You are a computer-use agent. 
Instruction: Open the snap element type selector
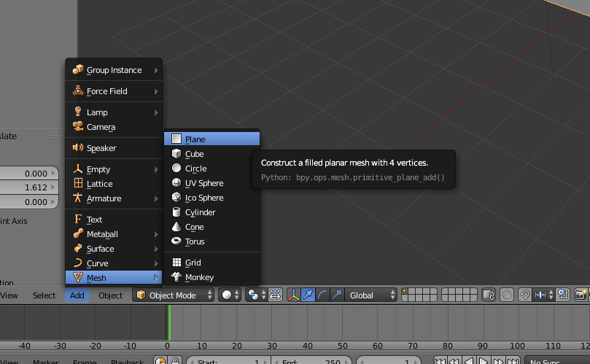coord(544,295)
